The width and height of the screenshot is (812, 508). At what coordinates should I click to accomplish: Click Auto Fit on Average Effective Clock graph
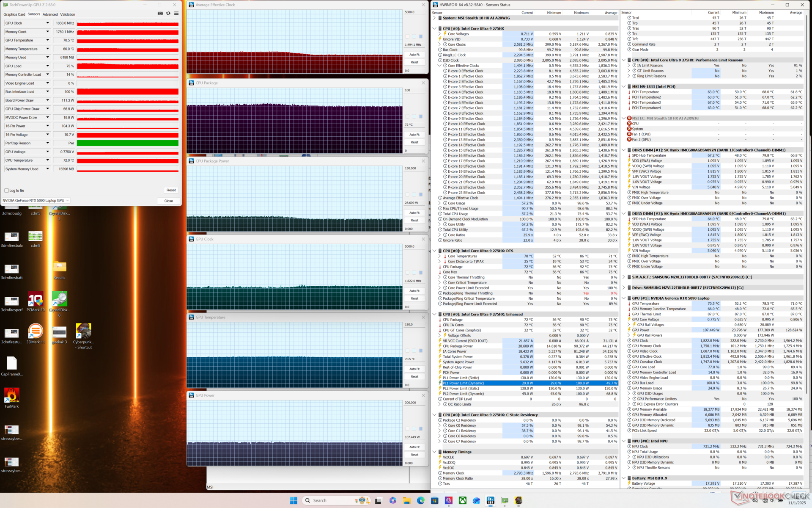[414, 55]
